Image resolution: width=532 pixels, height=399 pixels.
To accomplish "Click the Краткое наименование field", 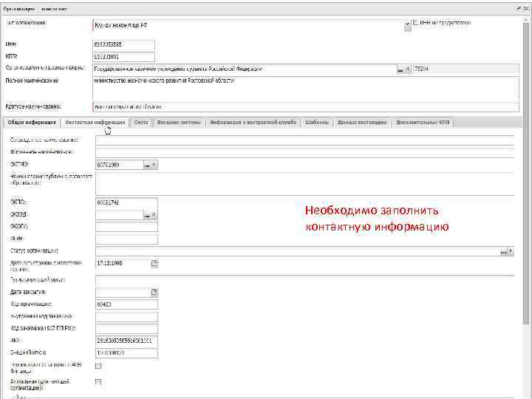I will tap(306, 107).
